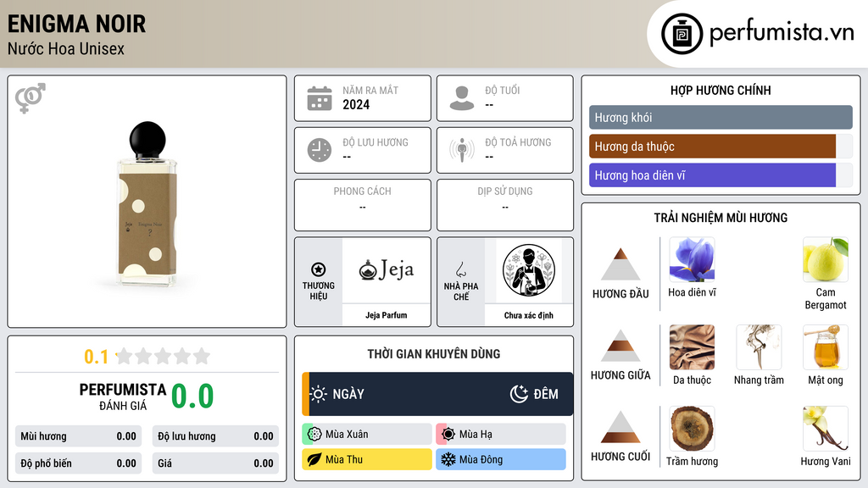Select the Cam Bergamot note image
The height and width of the screenshot is (488, 868).
(x=826, y=260)
